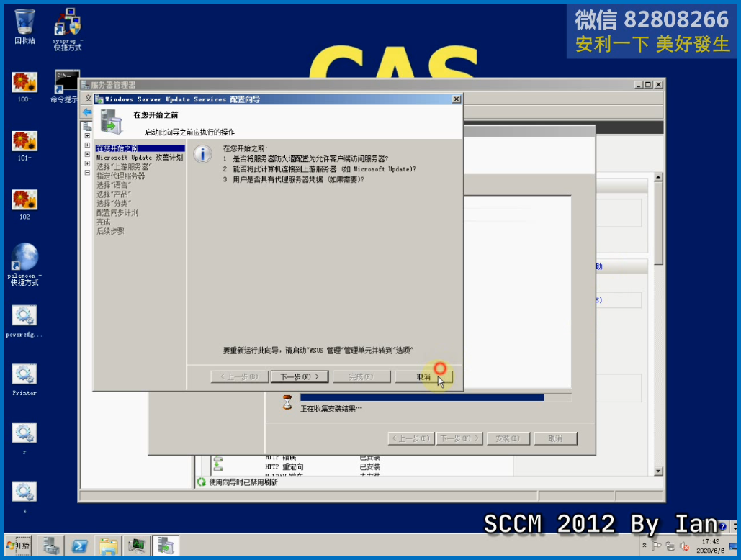This screenshot has height=560, width=741.
Task: Select the desktop icon labeled 101-
Action: 24,146
